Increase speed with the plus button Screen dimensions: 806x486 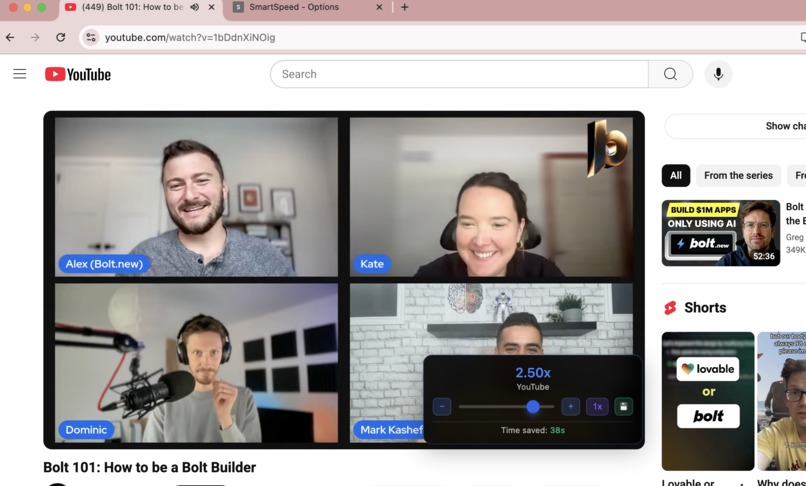click(571, 406)
